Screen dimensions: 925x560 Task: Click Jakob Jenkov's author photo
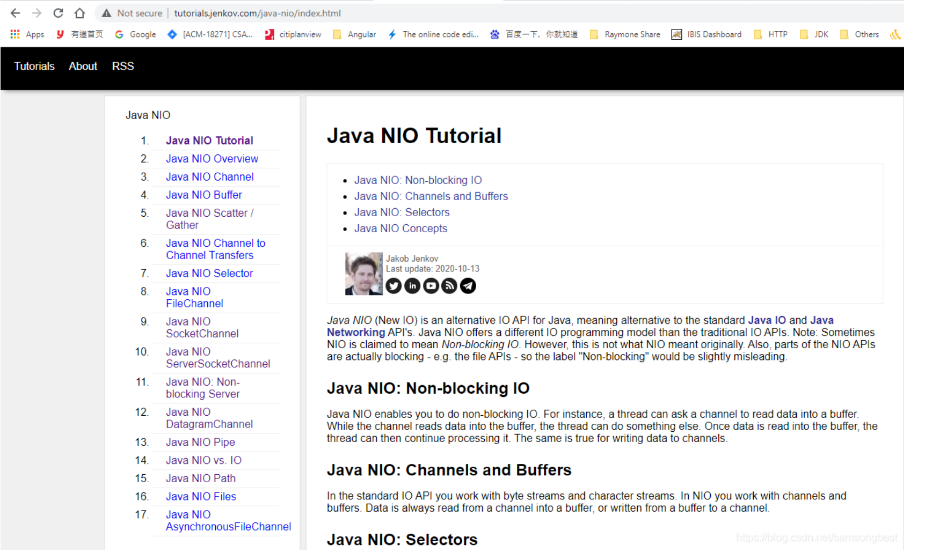pos(364,274)
